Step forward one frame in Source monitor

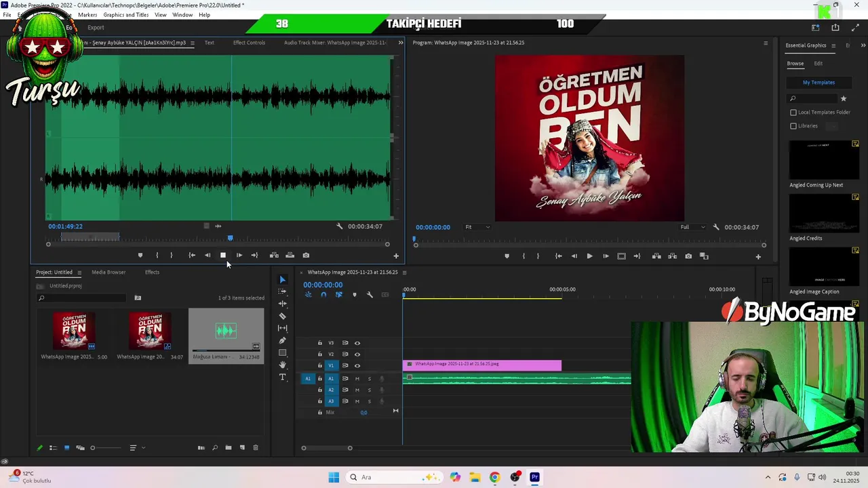coord(239,256)
